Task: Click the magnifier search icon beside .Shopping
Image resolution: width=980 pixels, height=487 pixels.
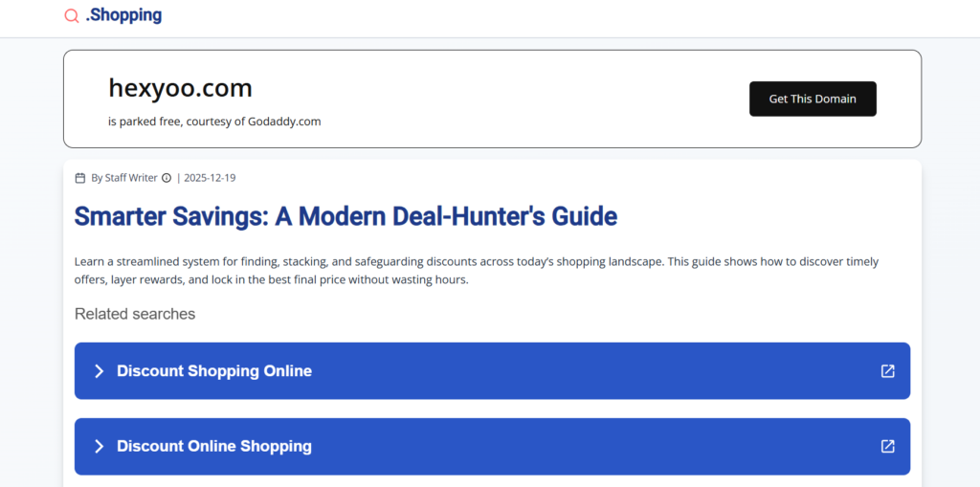Action: coord(72,15)
